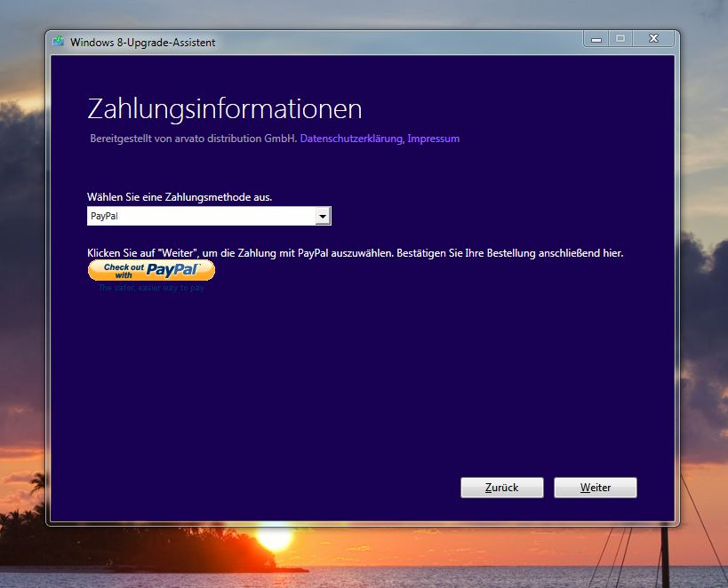The image size is (728, 588).
Task: Continue with the Weiter button
Action: pos(596,488)
